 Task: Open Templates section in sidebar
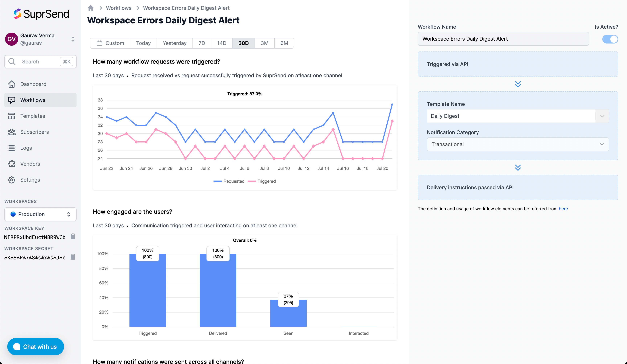tap(32, 116)
